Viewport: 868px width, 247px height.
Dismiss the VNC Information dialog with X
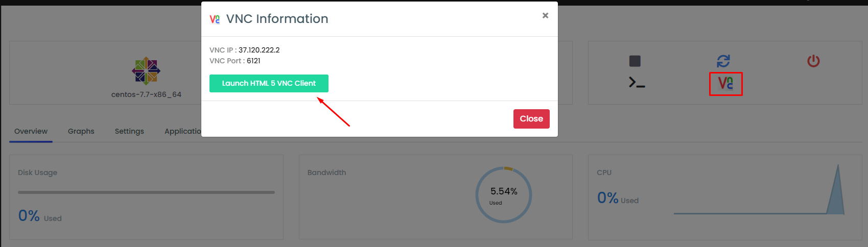pyautogui.click(x=545, y=15)
